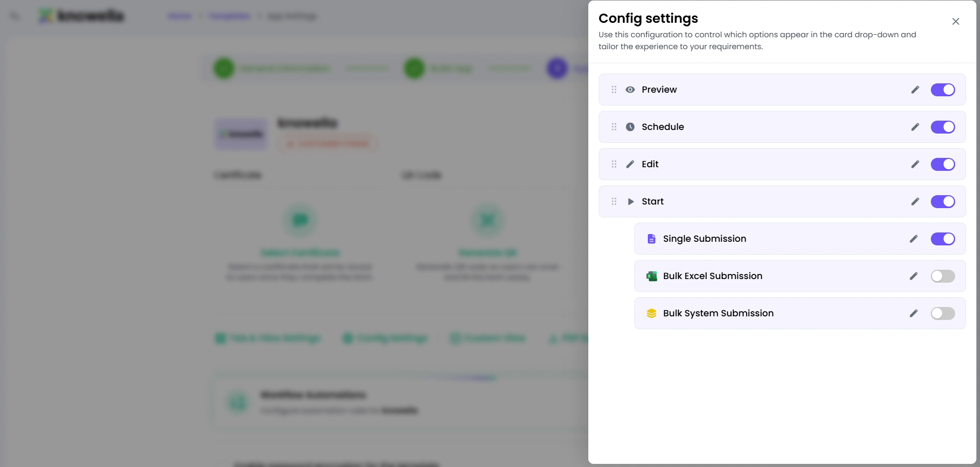The height and width of the screenshot is (467, 980).
Task: Enable the Bulk Excel Submission toggle
Action: tap(943, 276)
